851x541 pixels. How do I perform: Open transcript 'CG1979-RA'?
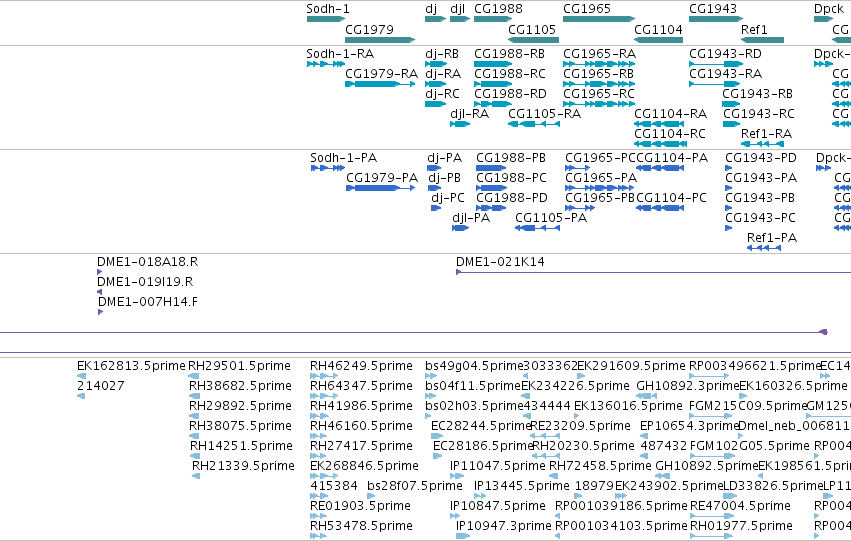point(382,74)
